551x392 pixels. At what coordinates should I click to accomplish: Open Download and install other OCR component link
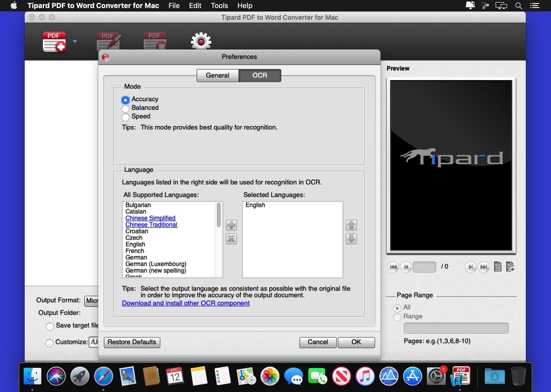click(186, 303)
